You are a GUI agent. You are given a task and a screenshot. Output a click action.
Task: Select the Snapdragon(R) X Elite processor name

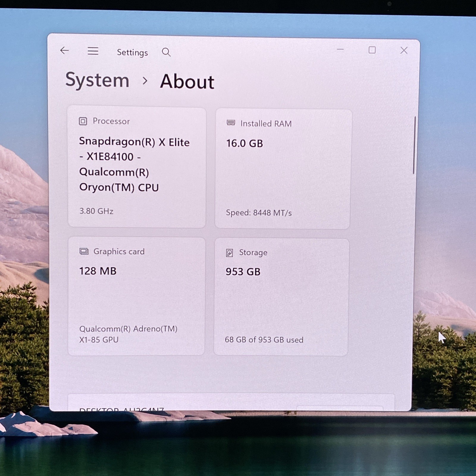click(134, 165)
